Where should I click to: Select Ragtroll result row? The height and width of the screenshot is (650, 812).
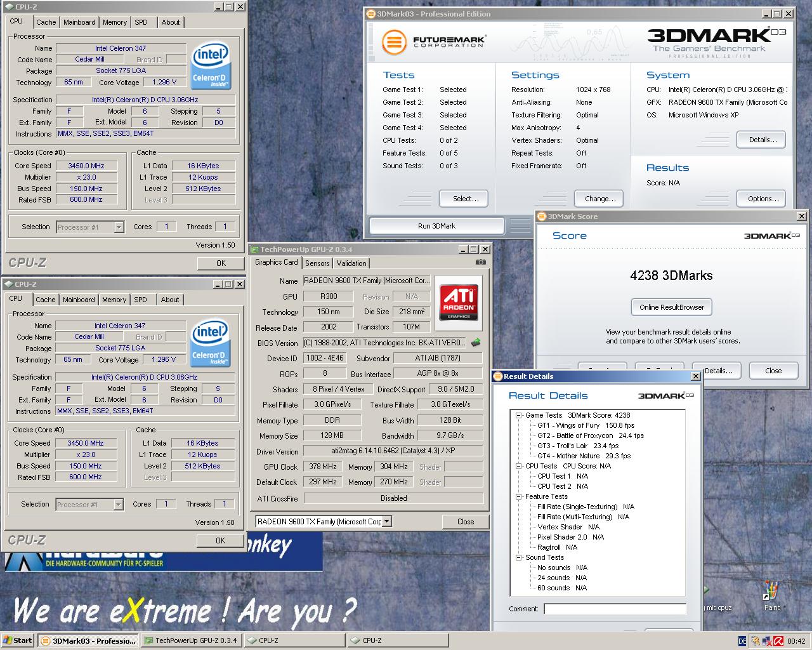coord(557,547)
